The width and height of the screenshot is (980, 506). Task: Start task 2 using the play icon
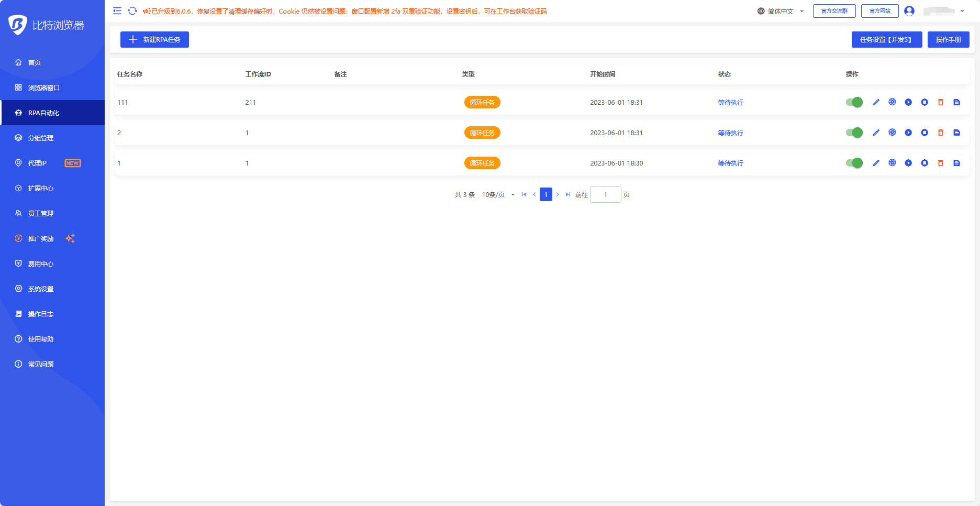click(x=908, y=133)
